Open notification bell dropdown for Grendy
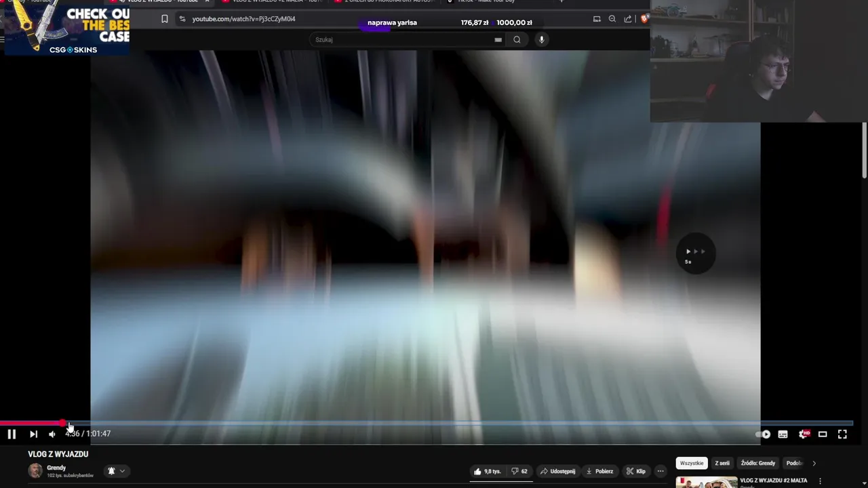868x488 pixels. pos(116,471)
